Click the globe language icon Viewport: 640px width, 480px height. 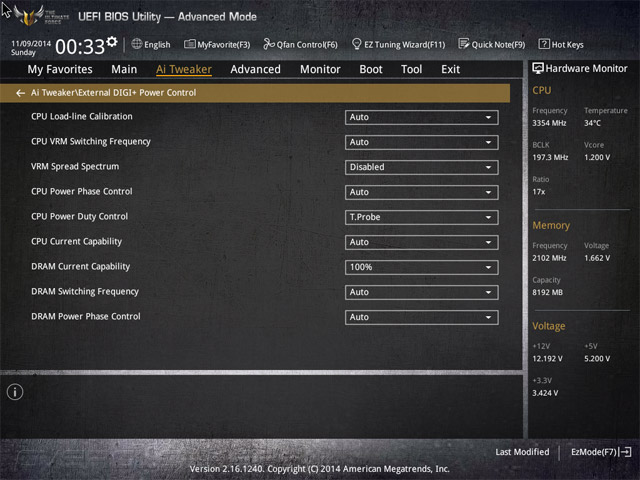[137, 44]
